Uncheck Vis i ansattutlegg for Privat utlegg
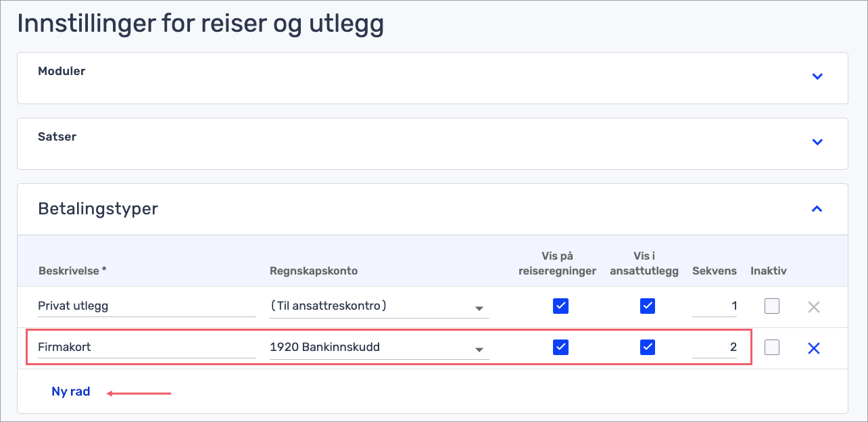868x422 pixels. click(648, 306)
